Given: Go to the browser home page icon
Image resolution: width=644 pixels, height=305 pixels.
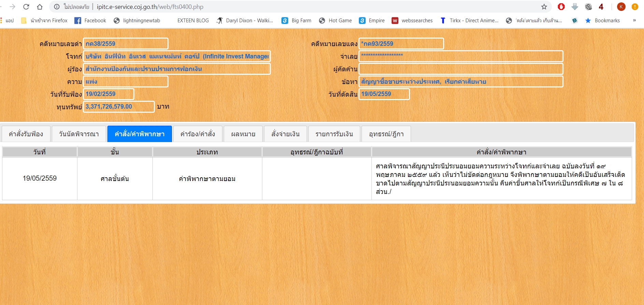Looking at the screenshot, I should [x=40, y=7].
